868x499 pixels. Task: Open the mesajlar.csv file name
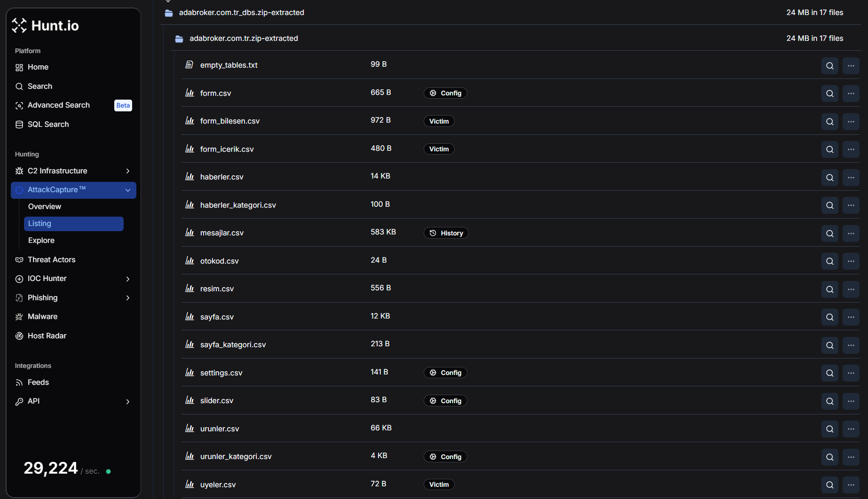(x=222, y=233)
